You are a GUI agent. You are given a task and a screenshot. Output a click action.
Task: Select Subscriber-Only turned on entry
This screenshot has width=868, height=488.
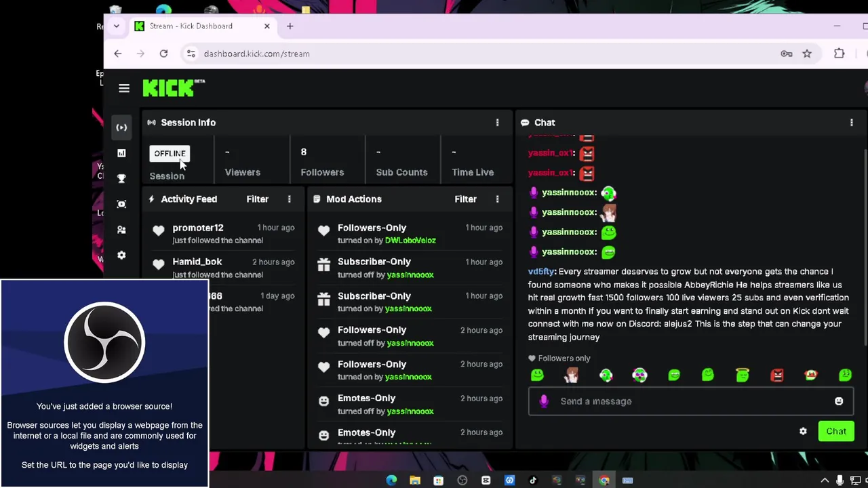click(x=410, y=302)
